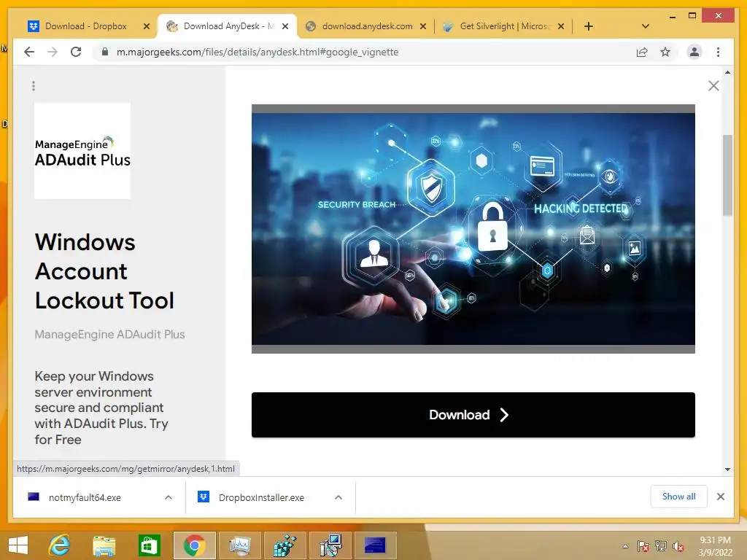Reload the current page

76,52
